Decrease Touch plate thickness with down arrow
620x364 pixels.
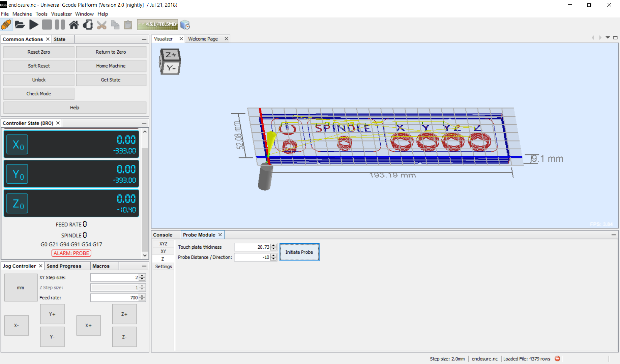coord(274,249)
